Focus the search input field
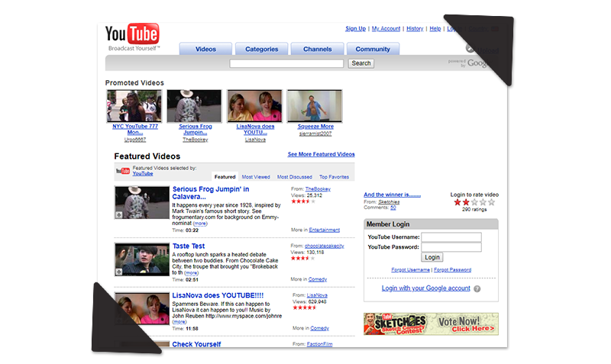Image resolution: width=611 pixels, height=364 pixels. coord(286,63)
